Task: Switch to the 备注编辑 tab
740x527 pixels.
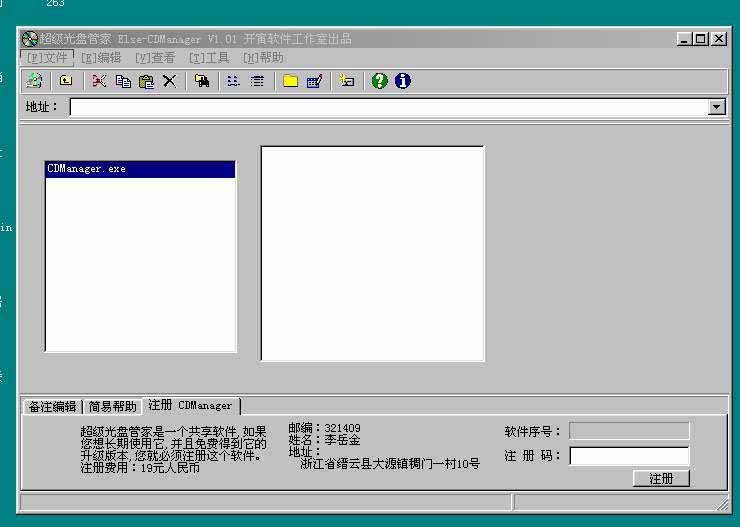Action: click(x=52, y=407)
